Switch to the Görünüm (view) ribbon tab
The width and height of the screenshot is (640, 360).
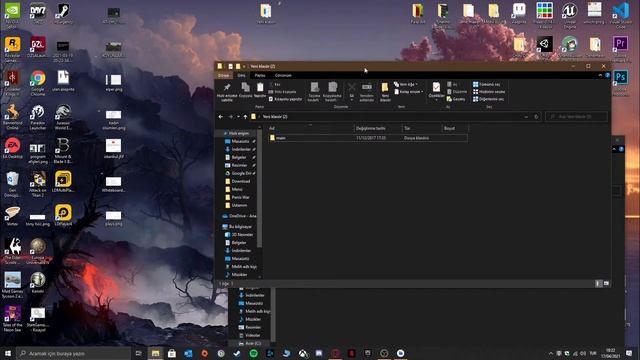tap(283, 76)
